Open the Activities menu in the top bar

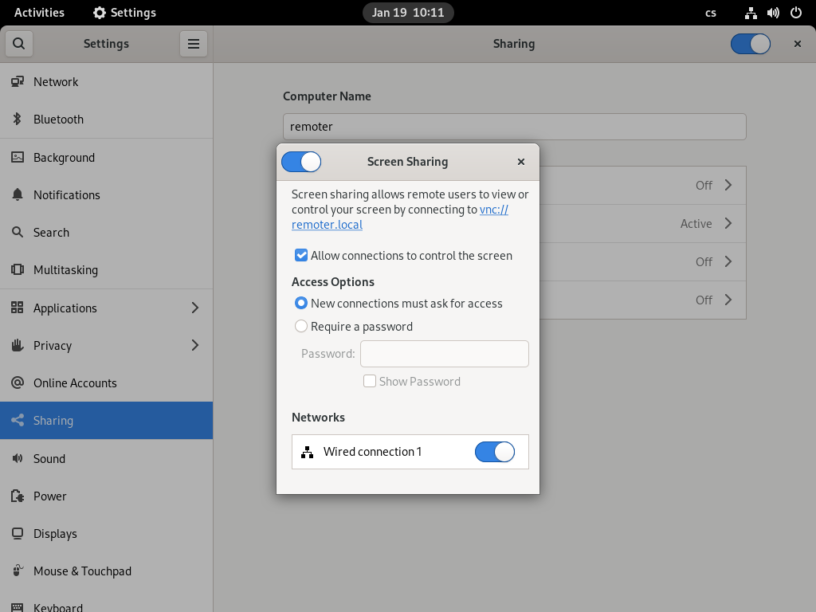[39, 12]
